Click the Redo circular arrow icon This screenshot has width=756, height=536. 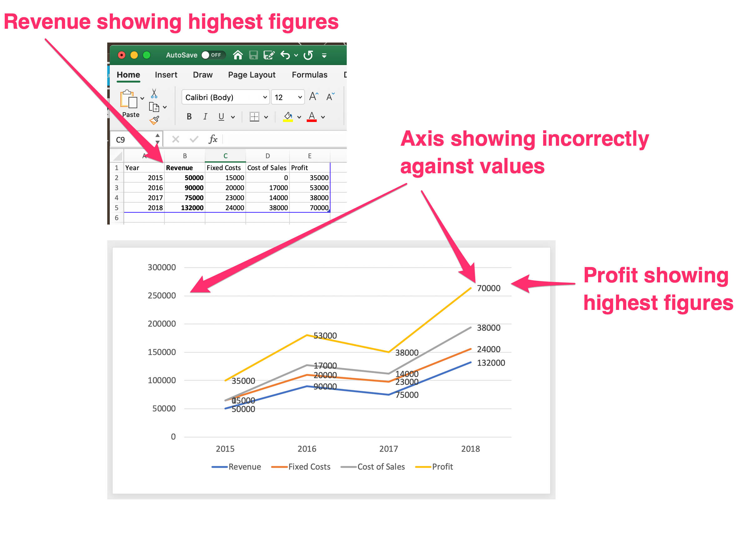[x=308, y=55]
